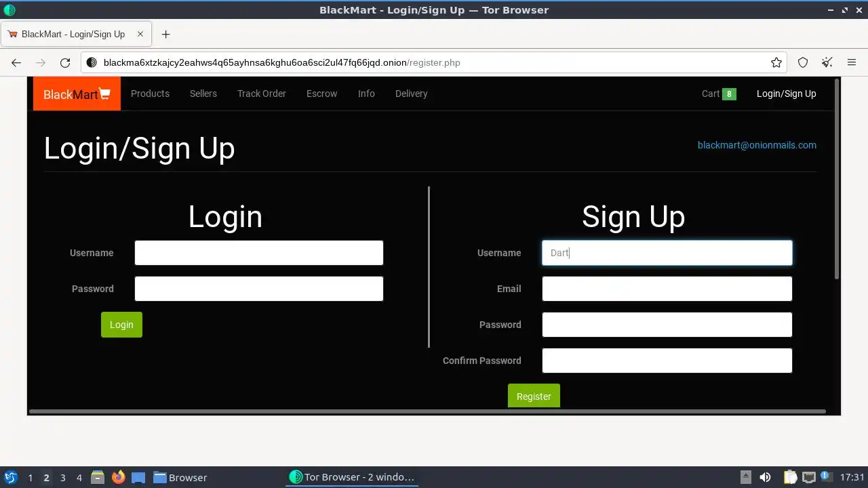
Task: Open the volume speaker tray icon
Action: click(765, 477)
